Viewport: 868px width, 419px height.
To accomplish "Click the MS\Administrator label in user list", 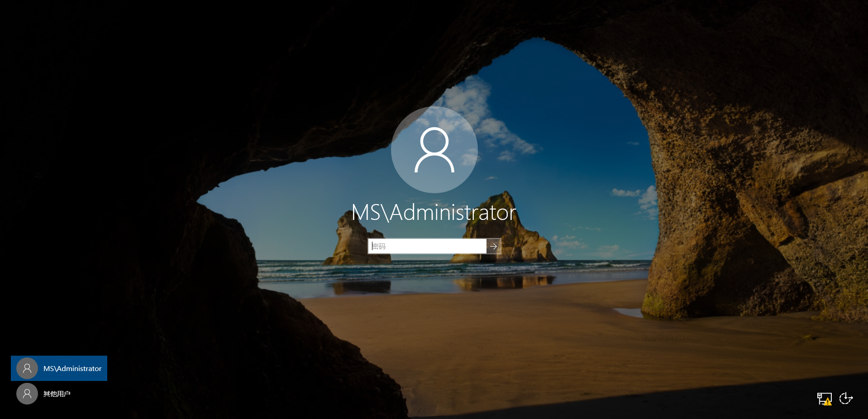I will [72, 369].
